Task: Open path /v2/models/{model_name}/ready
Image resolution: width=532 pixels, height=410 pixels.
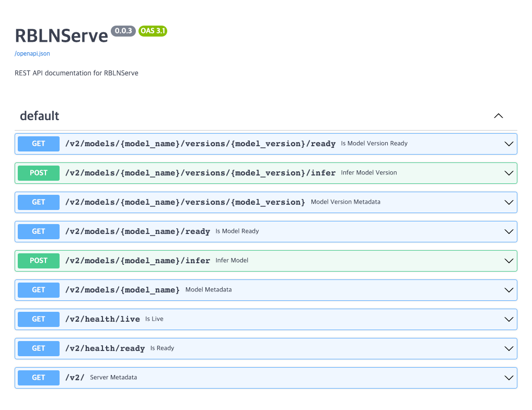Action: [137, 231]
